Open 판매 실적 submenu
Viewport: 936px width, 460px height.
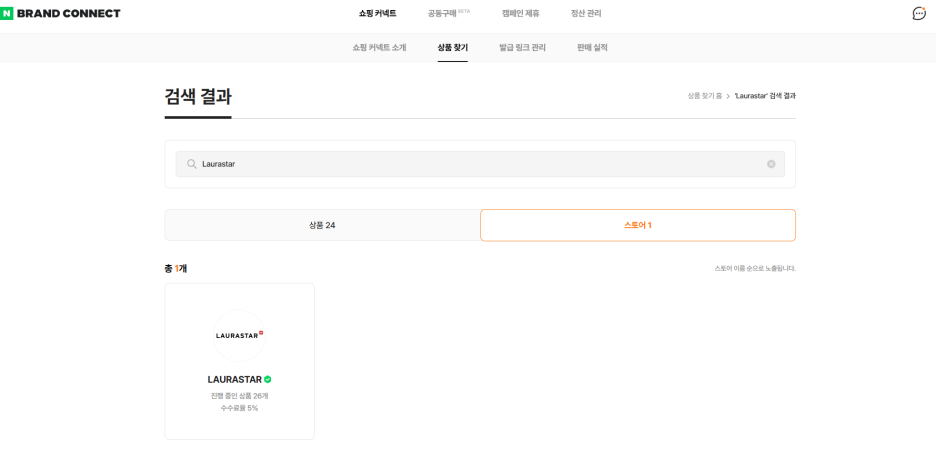tap(592, 48)
